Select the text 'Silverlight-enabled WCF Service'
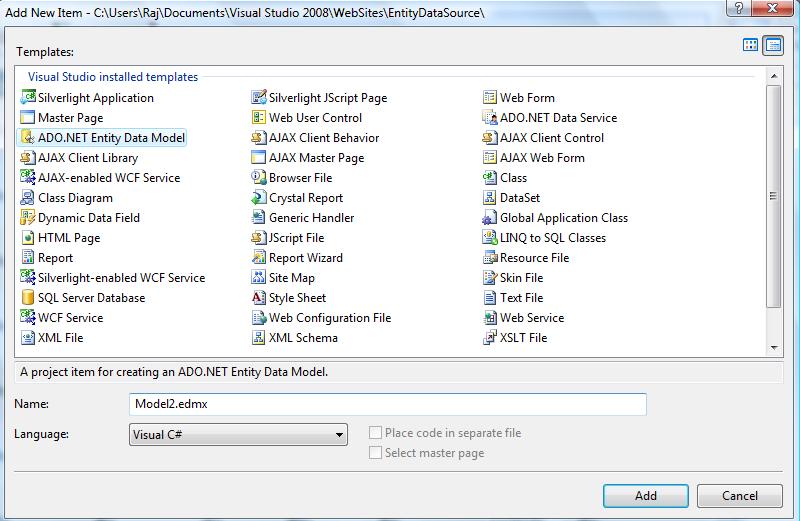The width and height of the screenshot is (800, 521). point(121,278)
